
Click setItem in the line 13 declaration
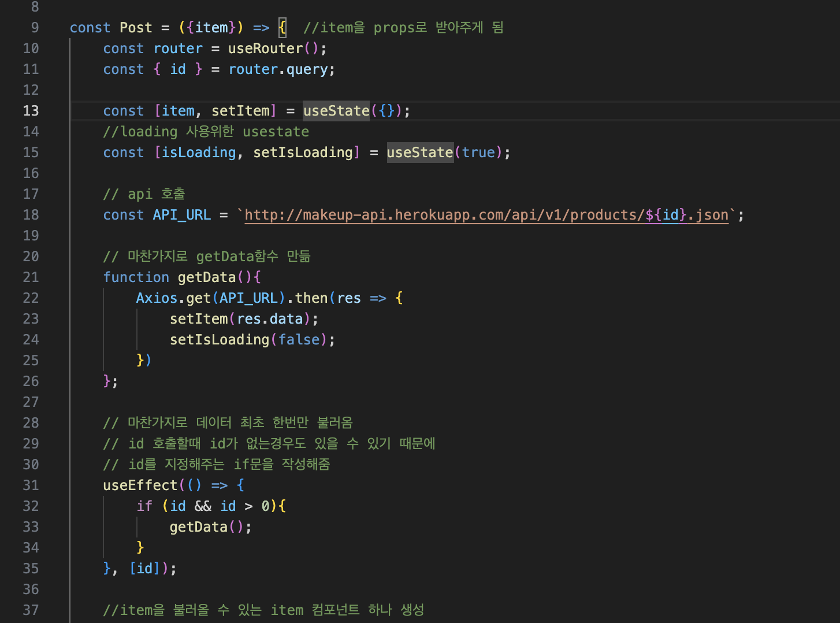click(x=240, y=111)
